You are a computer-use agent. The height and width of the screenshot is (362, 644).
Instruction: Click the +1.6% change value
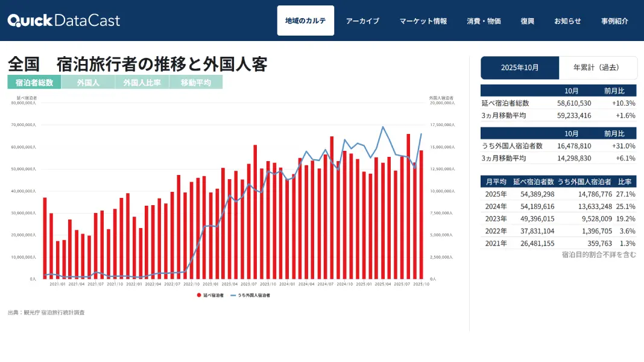click(x=625, y=115)
